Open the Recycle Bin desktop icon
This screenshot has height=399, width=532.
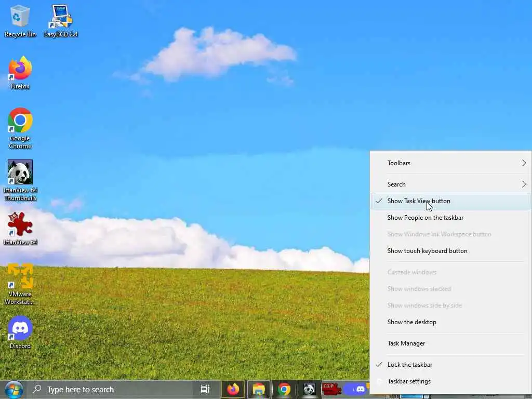coord(20,21)
